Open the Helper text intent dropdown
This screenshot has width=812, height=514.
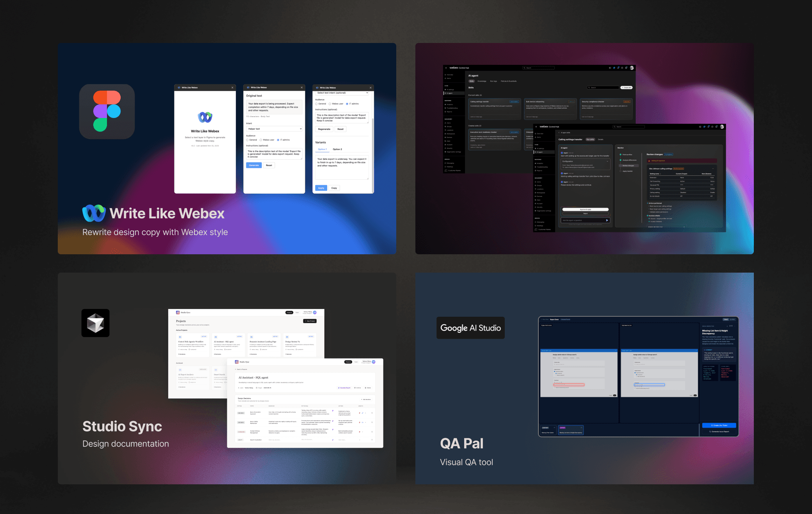(274, 129)
